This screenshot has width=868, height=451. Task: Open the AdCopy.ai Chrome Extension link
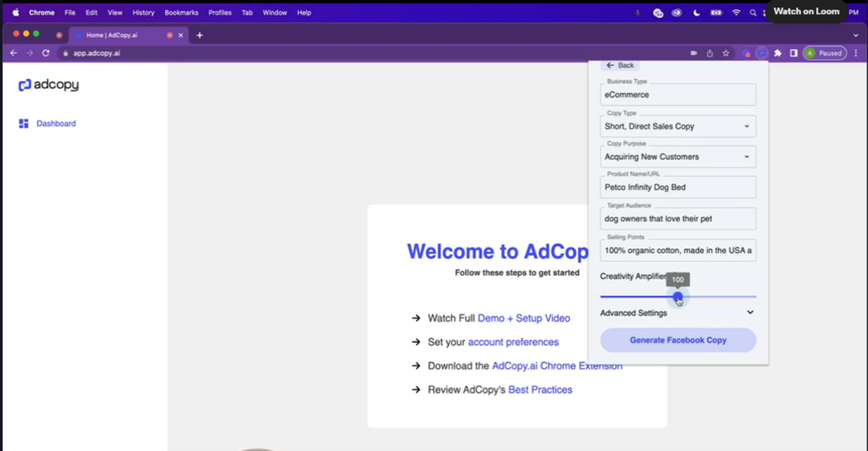557,365
